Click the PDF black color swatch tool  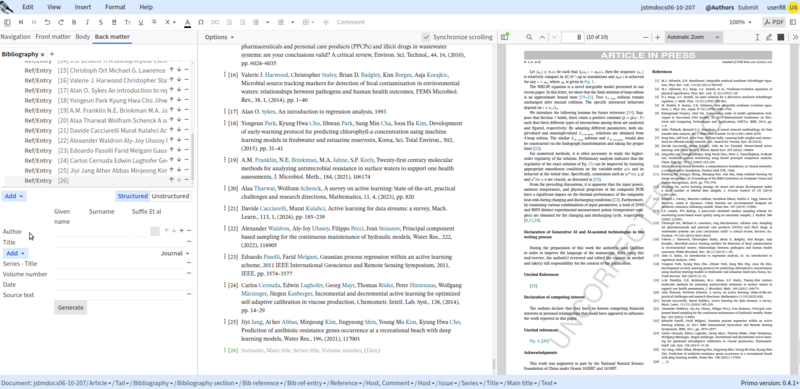click(x=781, y=37)
